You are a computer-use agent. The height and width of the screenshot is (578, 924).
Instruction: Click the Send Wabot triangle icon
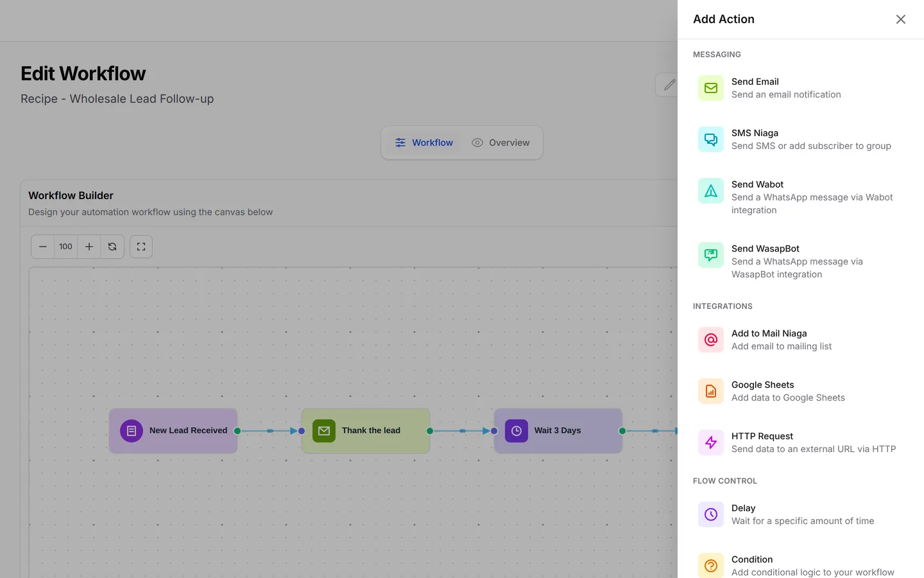pos(711,191)
